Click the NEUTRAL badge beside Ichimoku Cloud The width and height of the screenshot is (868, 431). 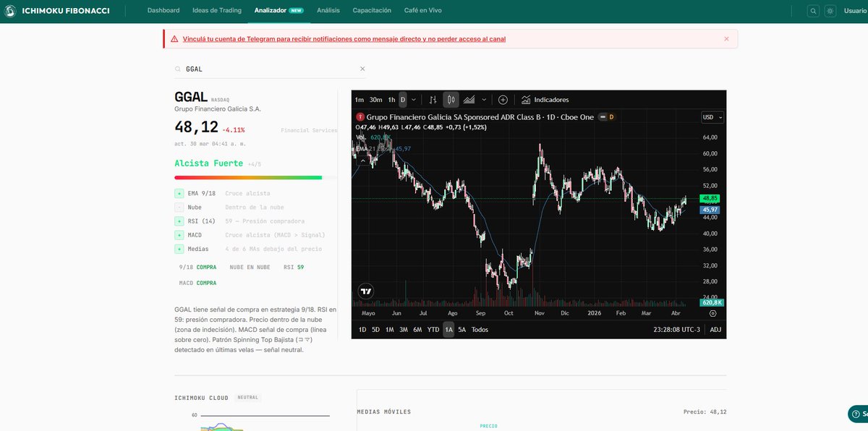248,398
